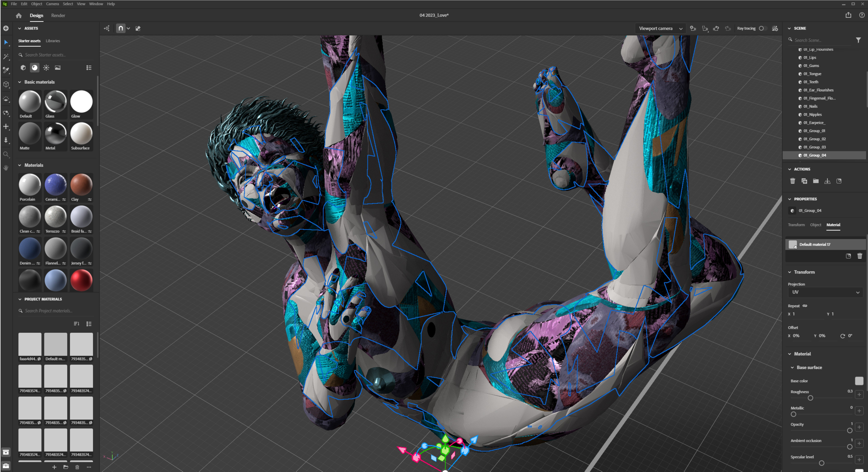Select 01_Tongue in scene tree
Viewport: 868px width, 472px height.
[812, 74]
